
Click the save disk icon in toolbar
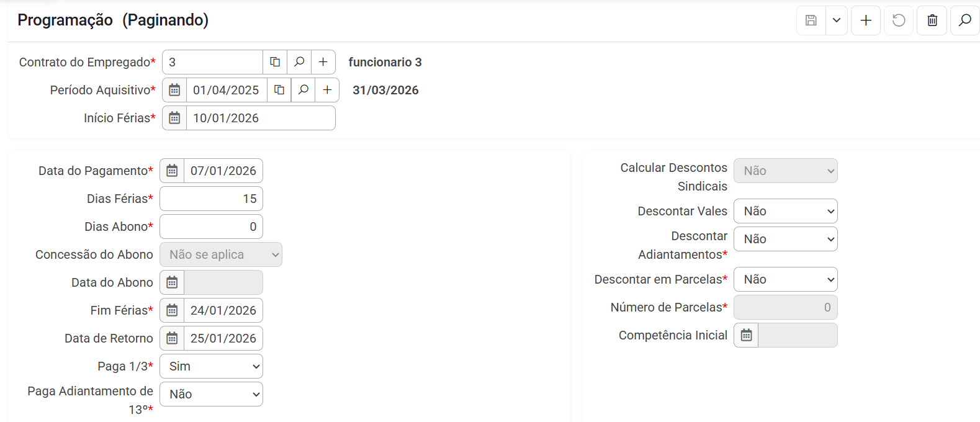coord(811,20)
